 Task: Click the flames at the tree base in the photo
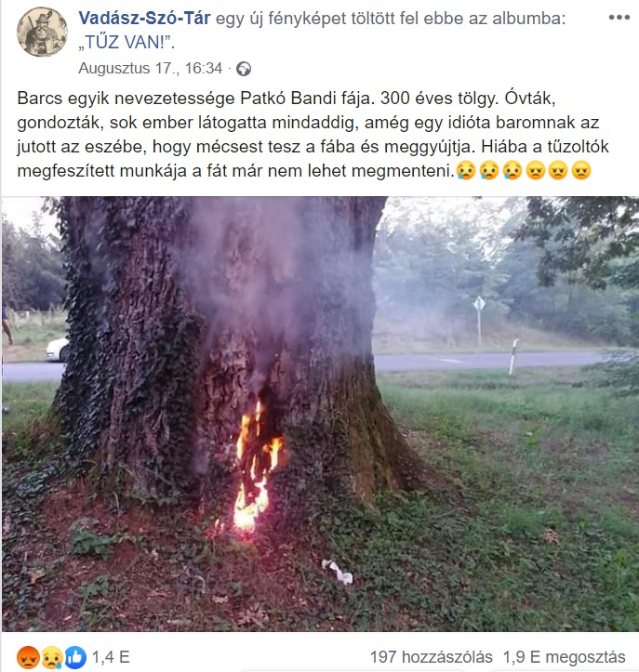coord(257,468)
